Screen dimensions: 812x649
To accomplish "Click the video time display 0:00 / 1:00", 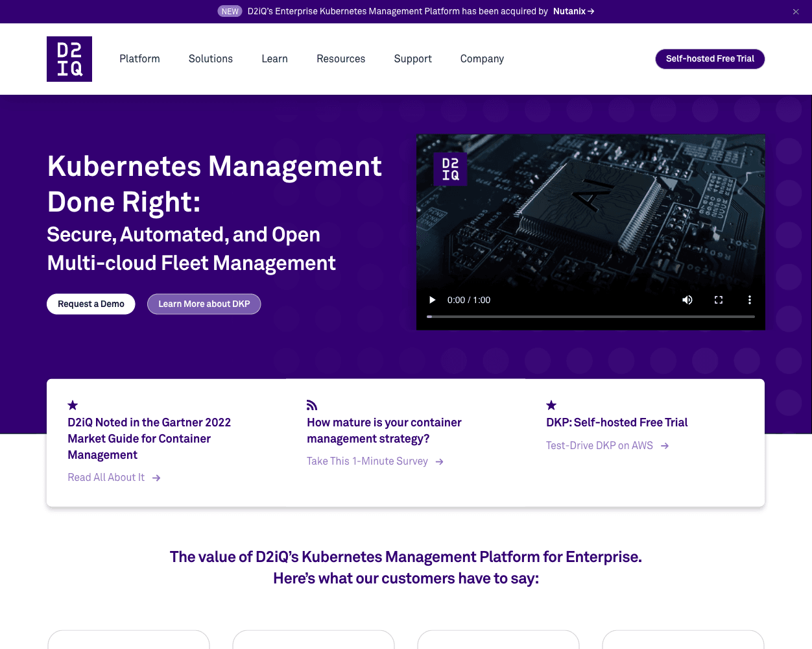I will tap(469, 300).
